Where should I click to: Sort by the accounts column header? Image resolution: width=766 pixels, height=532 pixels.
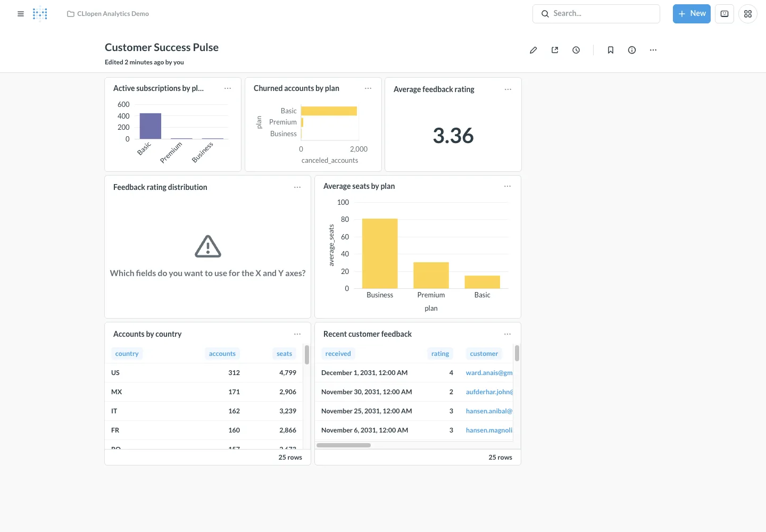(222, 354)
